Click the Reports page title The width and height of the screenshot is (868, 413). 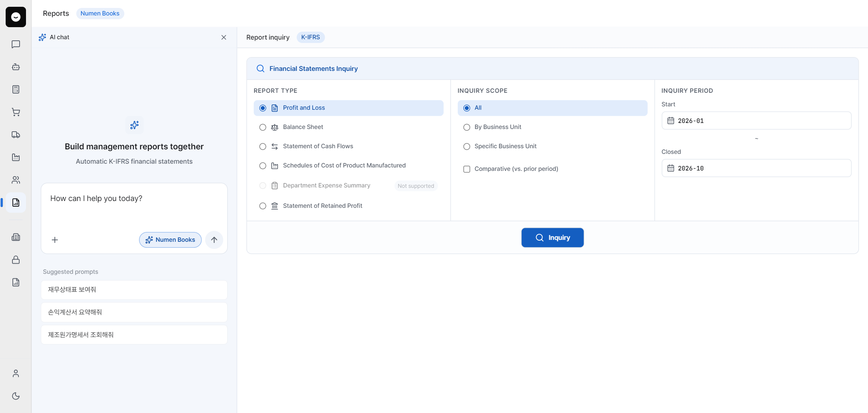click(56, 13)
